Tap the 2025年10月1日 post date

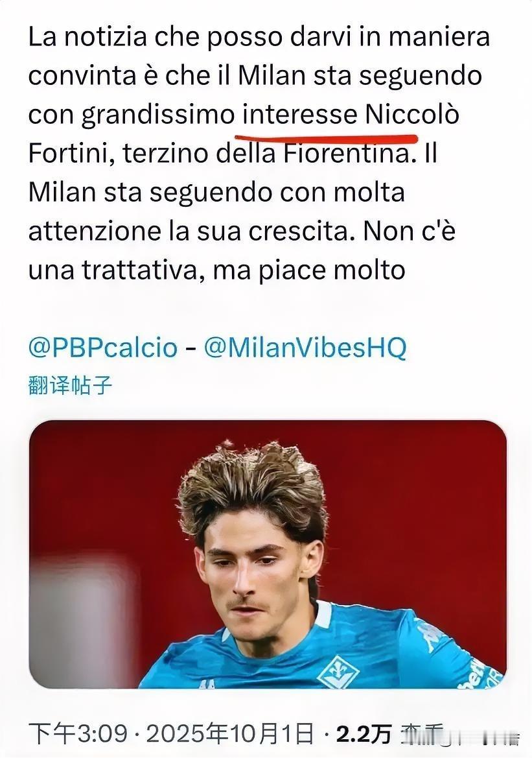[230, 734]
